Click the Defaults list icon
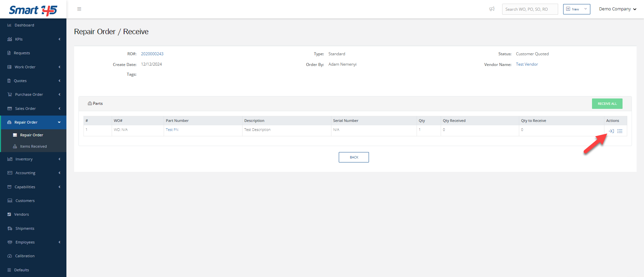 (9, 270)
